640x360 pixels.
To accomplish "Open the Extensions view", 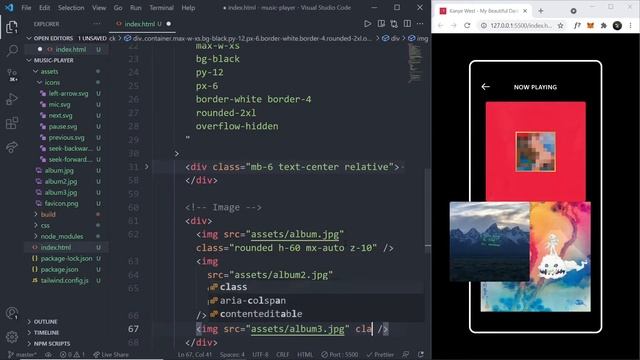I will pyautogui.click(x=11, y=122).
